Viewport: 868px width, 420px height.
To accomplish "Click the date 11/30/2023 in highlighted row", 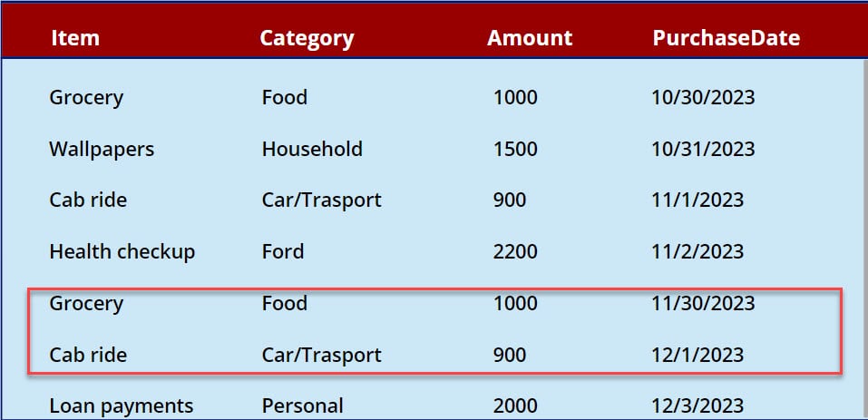I will (703, 303).
